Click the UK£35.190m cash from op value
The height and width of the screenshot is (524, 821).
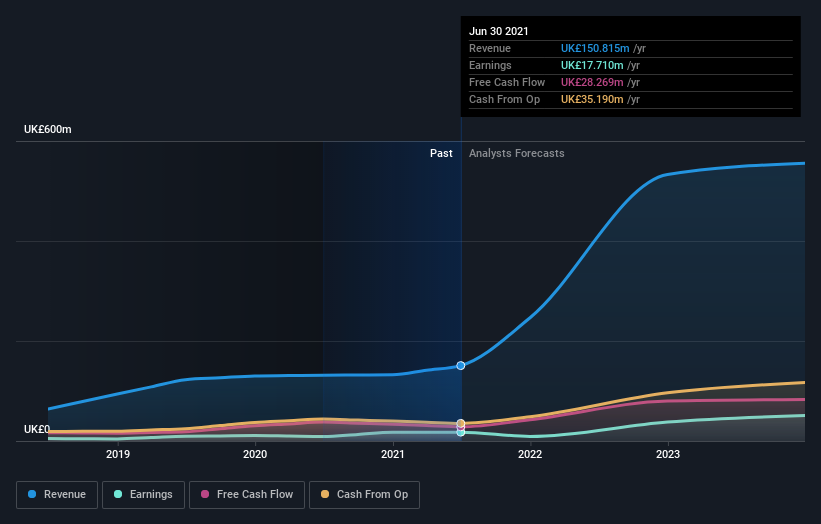click(x=592, y=99)
